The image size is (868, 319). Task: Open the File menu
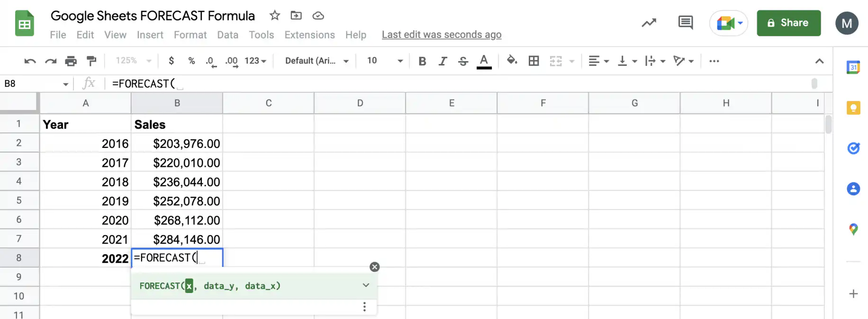coord(58,35)
